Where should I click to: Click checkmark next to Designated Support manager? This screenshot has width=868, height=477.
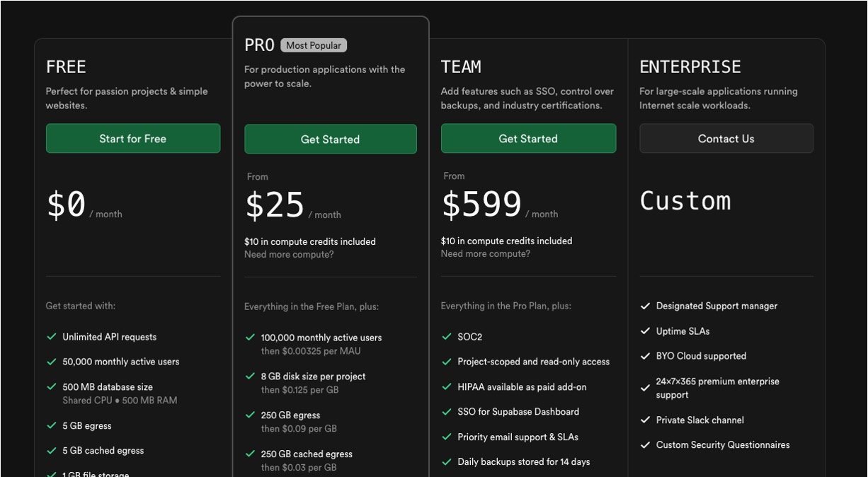645,306
